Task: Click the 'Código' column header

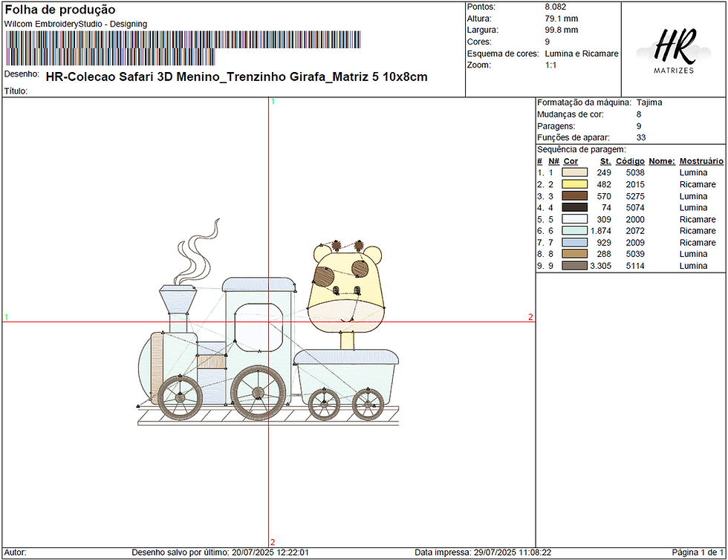Action: [x=630, y=161]
